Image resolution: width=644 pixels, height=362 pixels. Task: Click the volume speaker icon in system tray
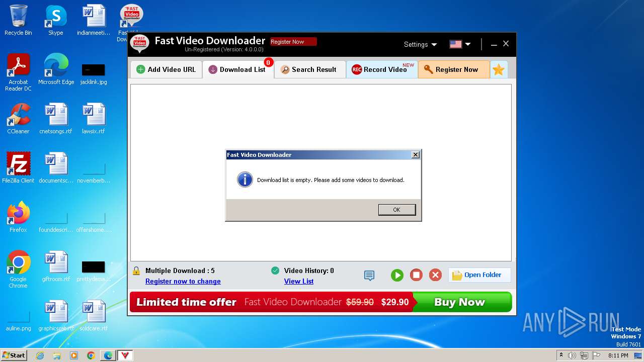pyautogui.click(x=572, y=355)
